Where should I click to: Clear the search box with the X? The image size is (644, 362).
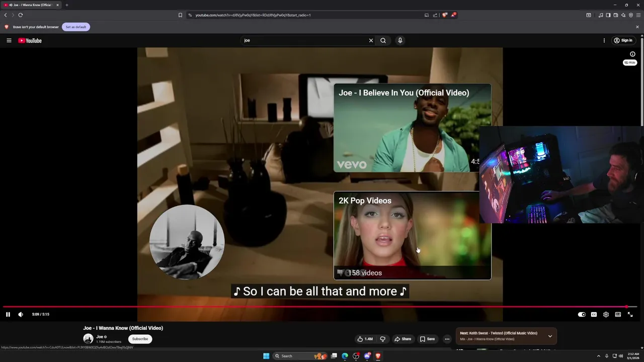pos(371,40)
